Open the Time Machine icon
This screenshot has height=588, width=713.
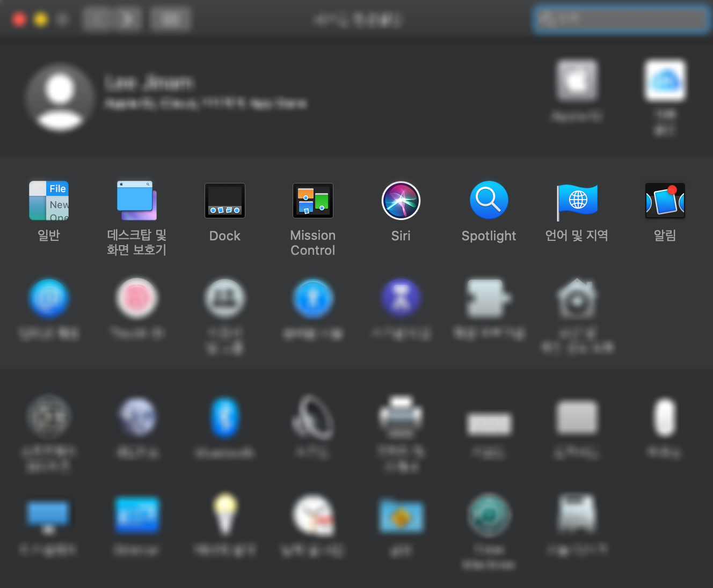pos(489,515)
